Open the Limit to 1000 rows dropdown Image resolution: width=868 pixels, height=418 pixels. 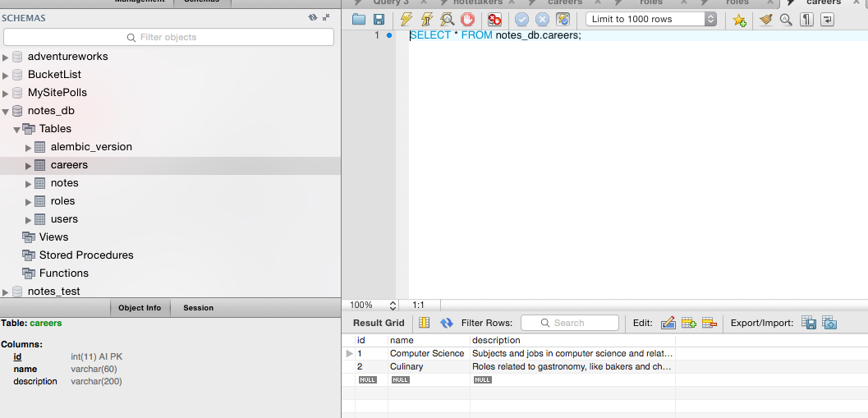click(x=651, y=20)
